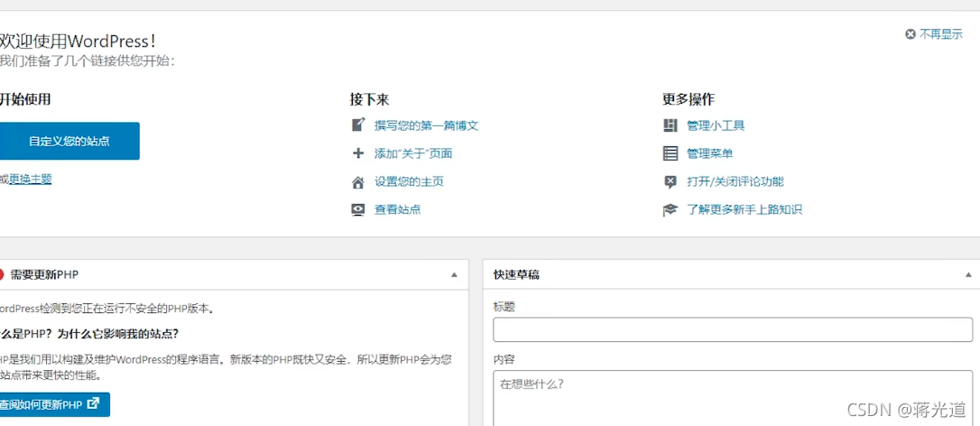980x426 pixels.
Task: Click the pencil icon beside 撰写您的第一篇博文
Action: pyautogui.click(x=358, y=125)
